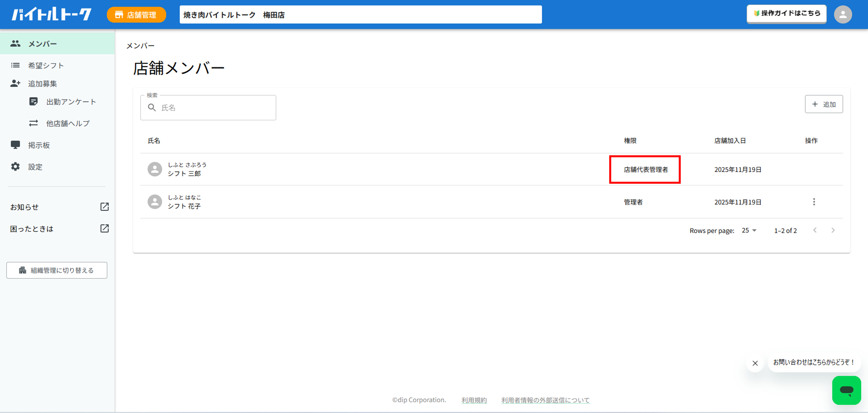
Task: Go to the next page arrow
Action: click(x=833, y=230)
